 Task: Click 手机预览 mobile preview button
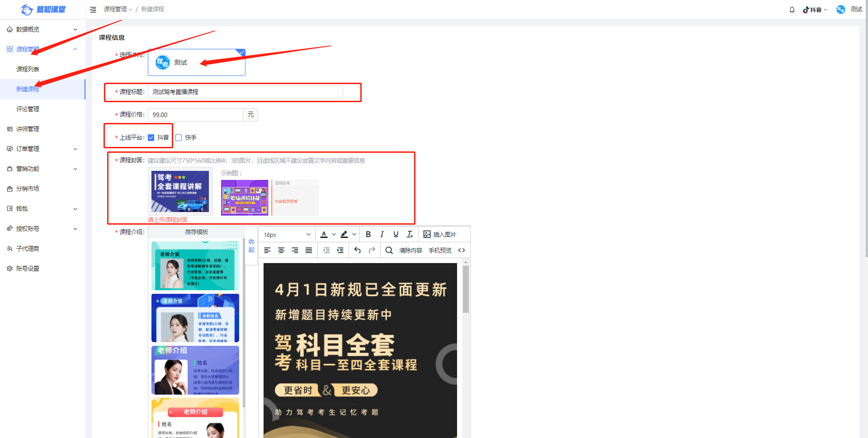440,250
